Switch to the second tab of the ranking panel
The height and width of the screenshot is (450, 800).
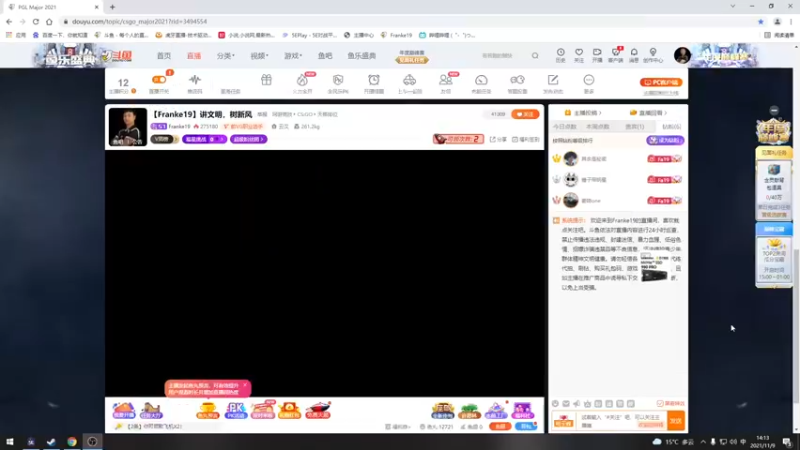(598, 127)
